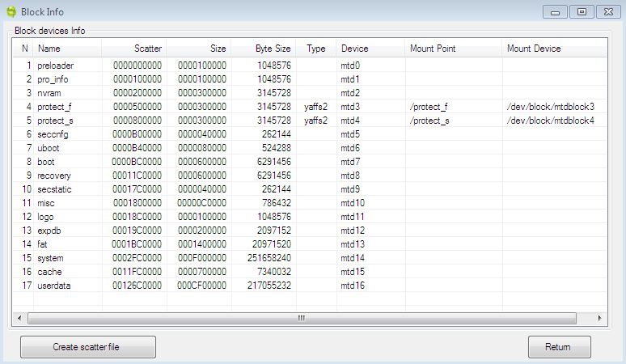This screenshot has width=626, height=364.
Task: Click the size value 00000C0000
Action: [x=202, y=203]
